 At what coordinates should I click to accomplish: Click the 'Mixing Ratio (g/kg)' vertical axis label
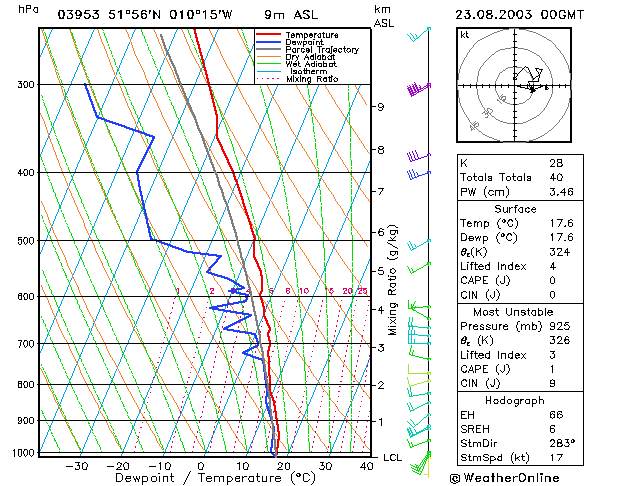point(392,280)
